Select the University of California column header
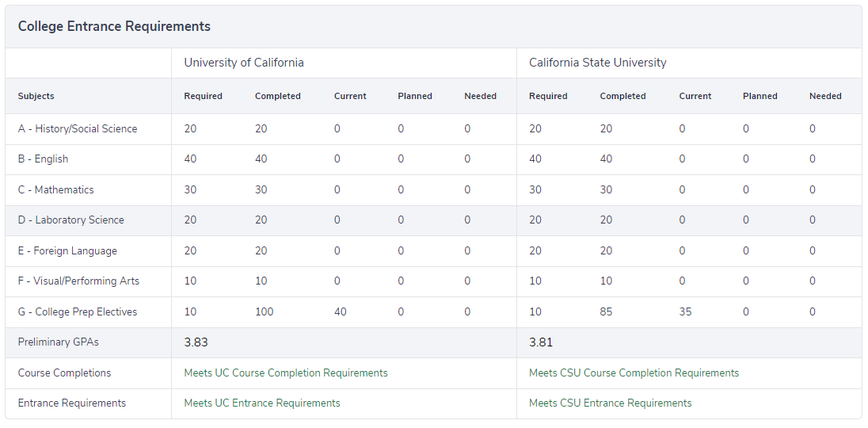The width and height of the screenshot is (868, 428). (x=244, y=63)
